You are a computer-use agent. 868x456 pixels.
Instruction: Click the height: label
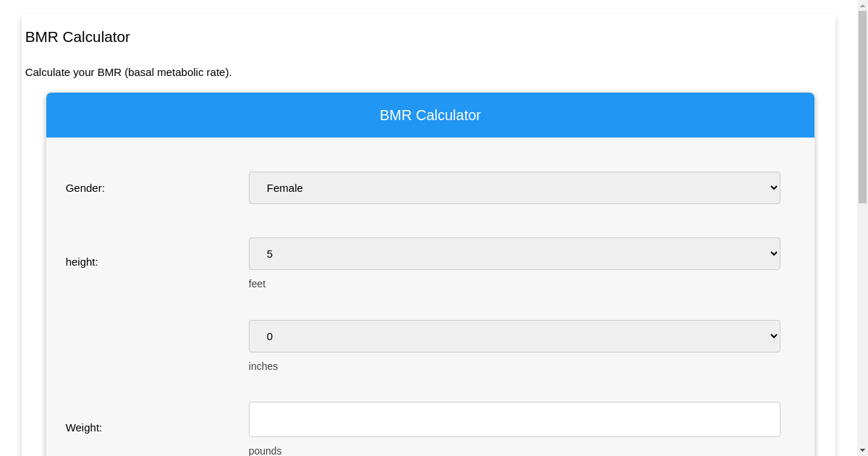pos(82,261)
